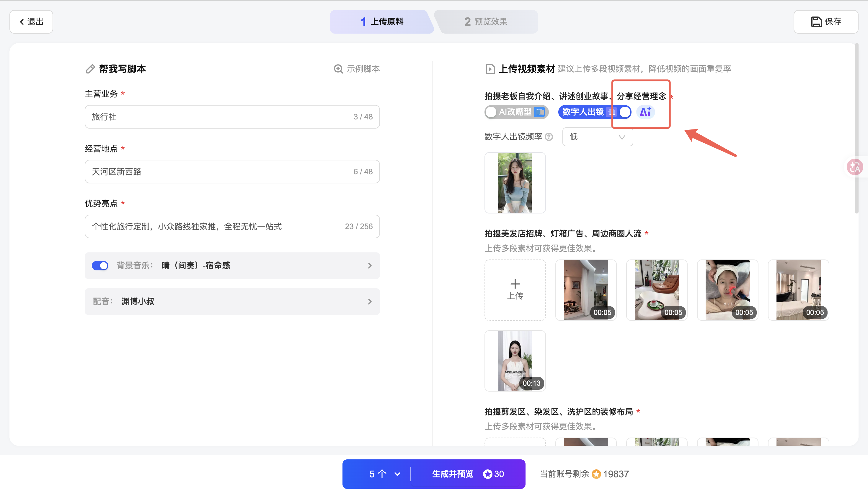Click the plus upload tile

pyautogui.click(x=515, y=290)
